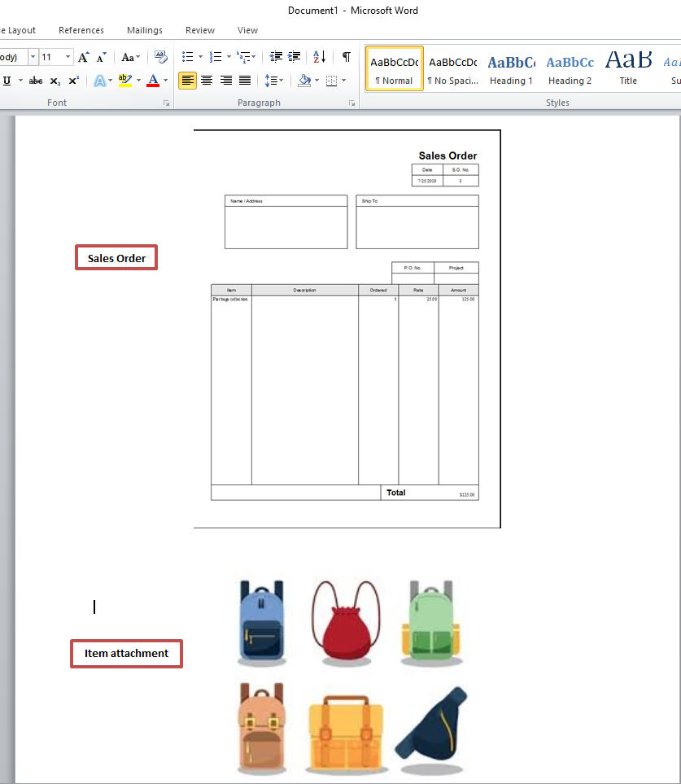Open the Review tab

[200, 30]
